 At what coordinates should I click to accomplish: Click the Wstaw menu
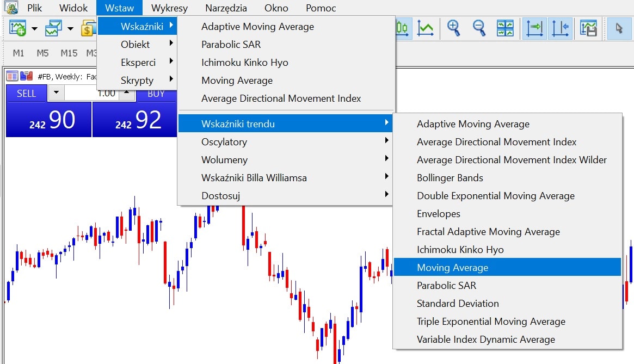click(x=119, y=8)
